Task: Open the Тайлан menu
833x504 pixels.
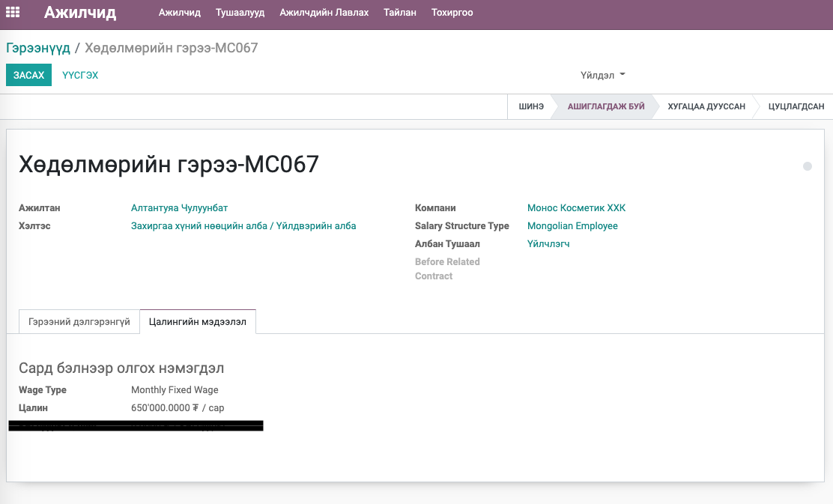Action: tap(400, 12)
